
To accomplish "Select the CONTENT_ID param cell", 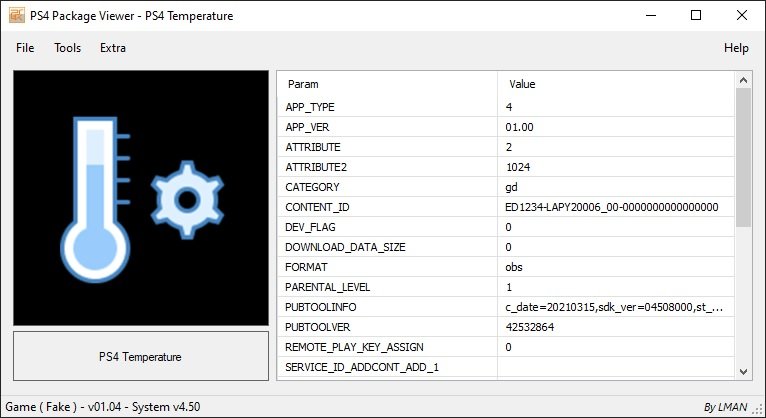I will (x=387, y=207).
